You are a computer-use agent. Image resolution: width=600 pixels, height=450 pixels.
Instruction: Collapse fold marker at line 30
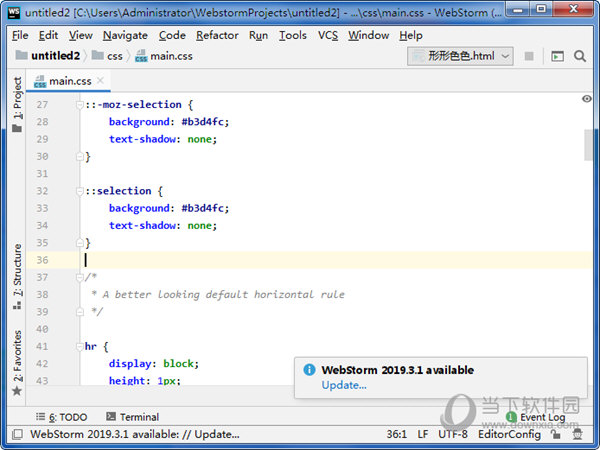coord(80,156)
